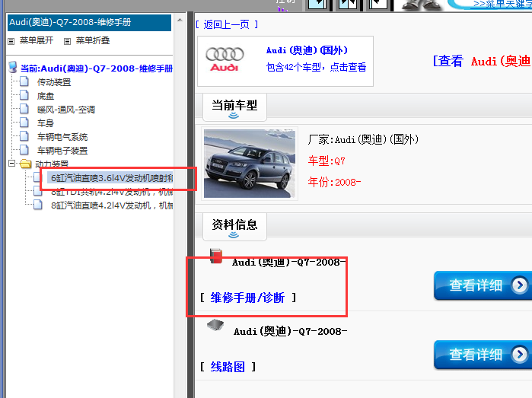Select 当前:Audi(奥迪)-Q7-2008-维修手册 root node
The width and height of the screenshot is (532, 398).
(97, 68)
